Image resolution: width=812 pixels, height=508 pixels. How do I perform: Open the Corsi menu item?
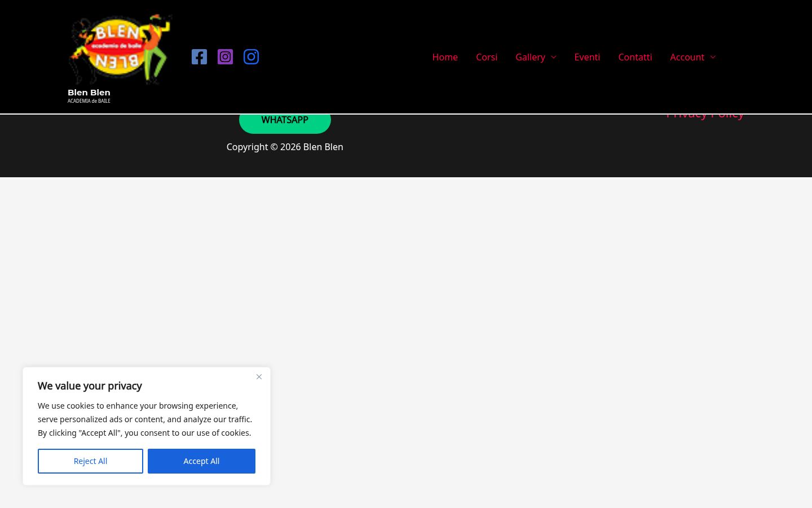(x=487, y=57)
